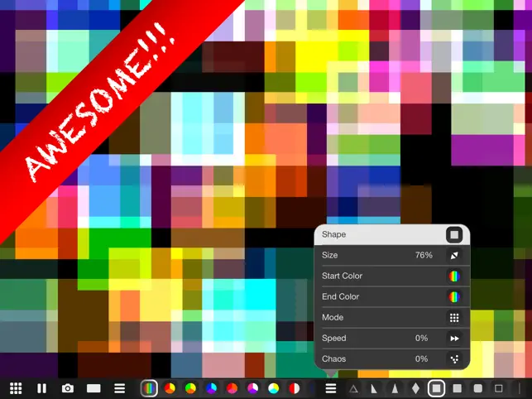Open the Chaos setting row
The width and height of the screenshot is (532, 399).
392,359
